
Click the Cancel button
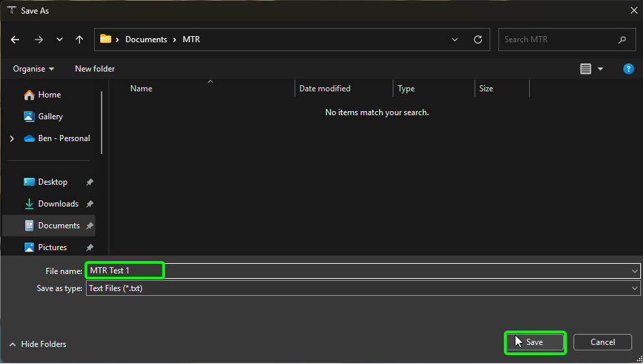[x=602, y=342]
